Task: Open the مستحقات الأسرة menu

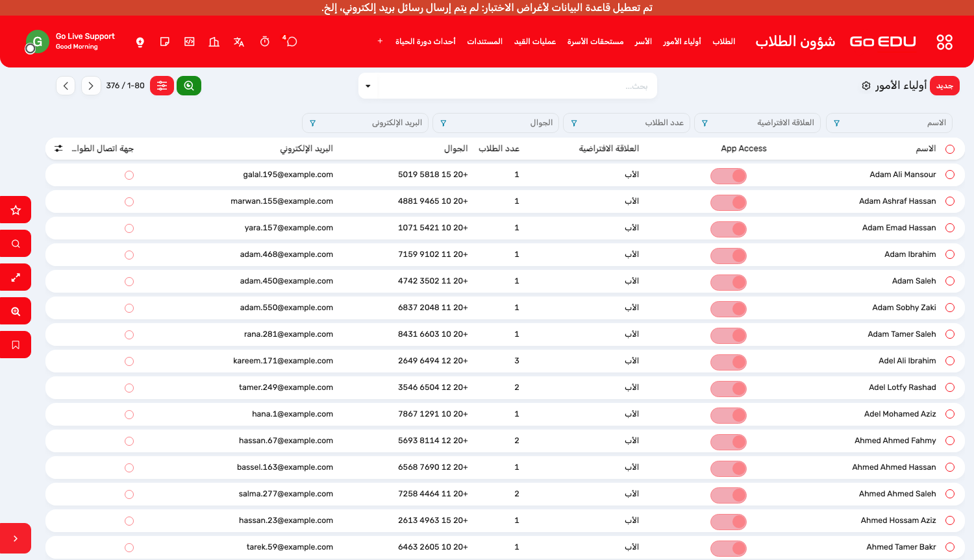Action: pos(595,42)
